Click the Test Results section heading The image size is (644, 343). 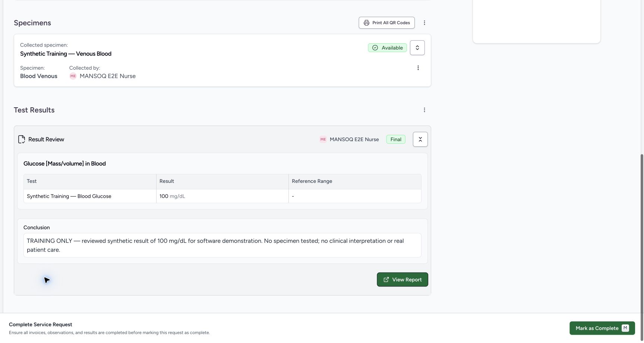[x=34, y=110]
